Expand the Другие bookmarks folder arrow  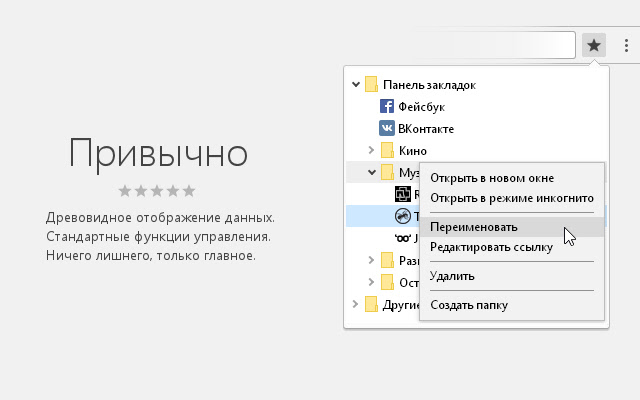356,304
